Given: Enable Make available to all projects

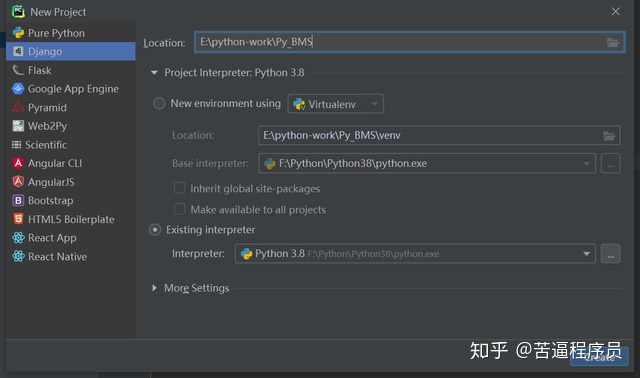Looking at the screenshot, I should 180,209.
